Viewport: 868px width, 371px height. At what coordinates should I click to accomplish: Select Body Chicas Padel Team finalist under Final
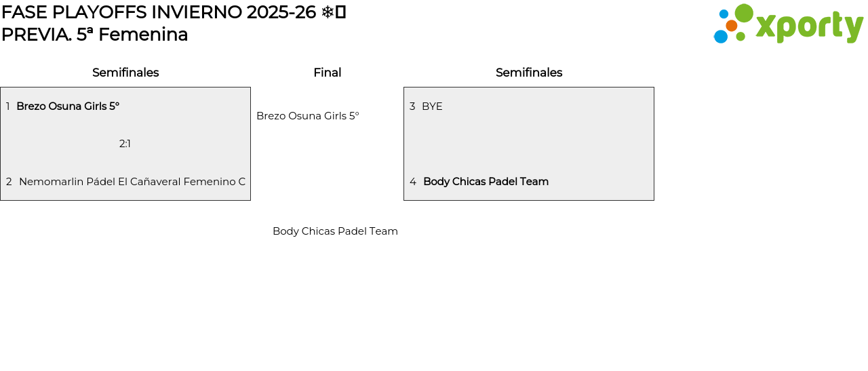point(335,231)
